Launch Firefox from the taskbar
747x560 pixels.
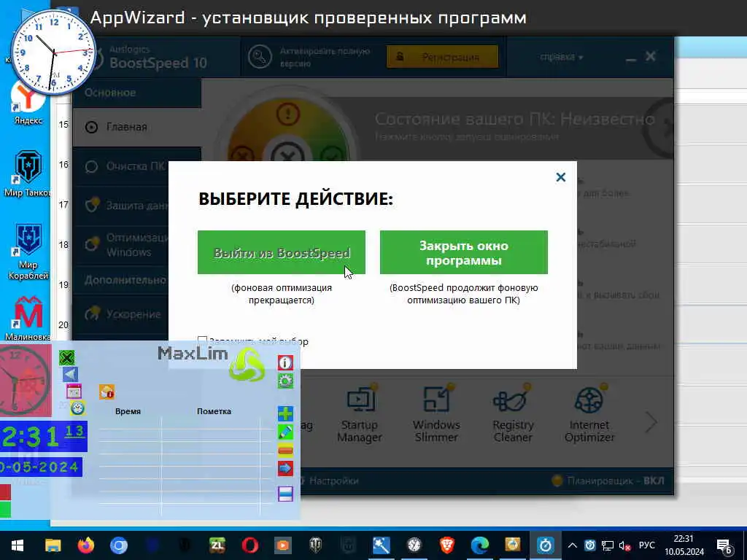click(86, 545)
